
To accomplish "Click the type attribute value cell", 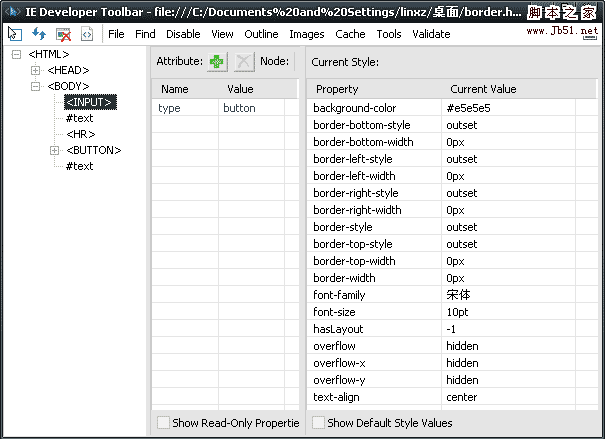I will tap(240, 108).
